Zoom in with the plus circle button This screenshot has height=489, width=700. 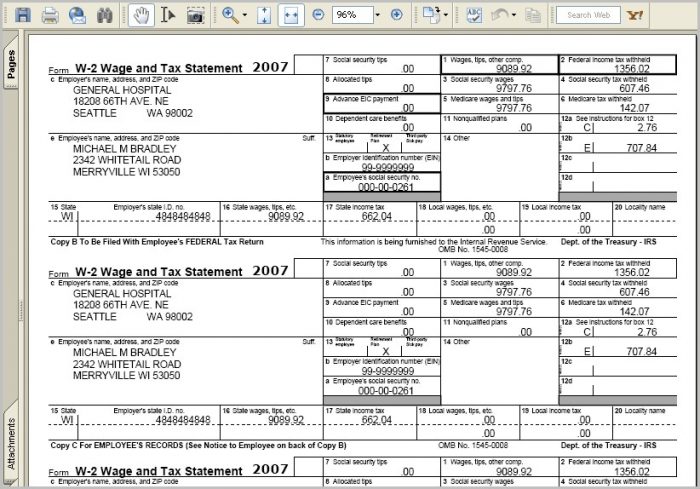tap(396, 15)
